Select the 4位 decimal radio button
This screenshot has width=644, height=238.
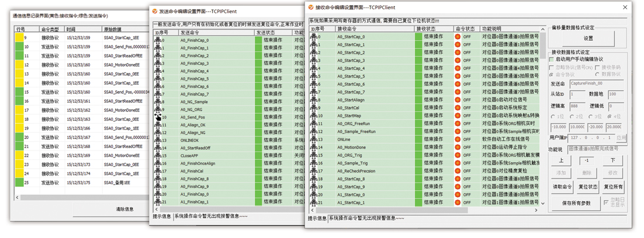(x=610, y=117)
